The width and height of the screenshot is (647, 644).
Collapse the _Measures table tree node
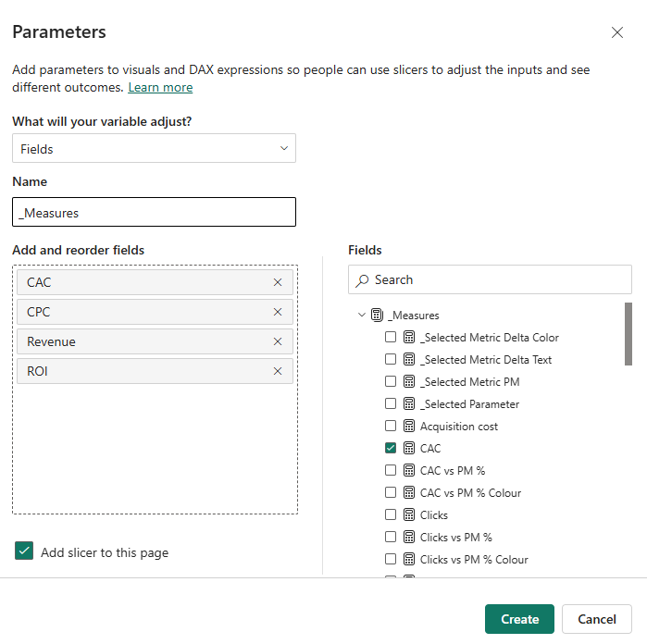point(362,316)
